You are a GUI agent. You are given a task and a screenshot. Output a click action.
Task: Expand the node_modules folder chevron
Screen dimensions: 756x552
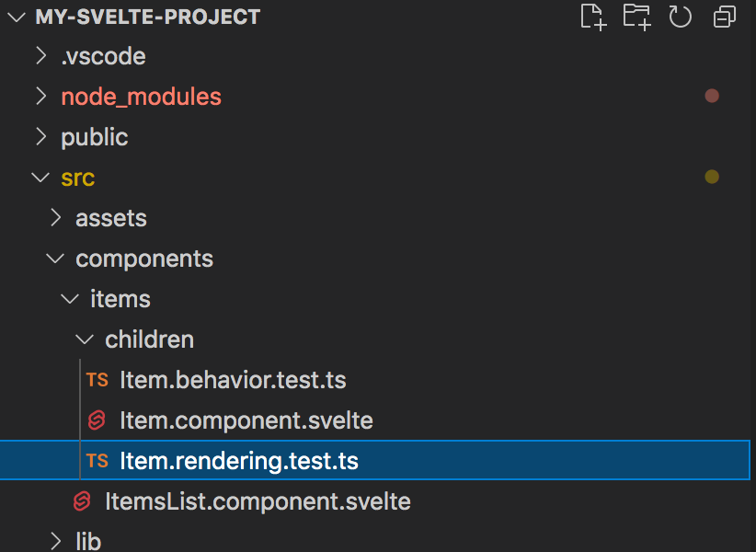tap(41, 97)
